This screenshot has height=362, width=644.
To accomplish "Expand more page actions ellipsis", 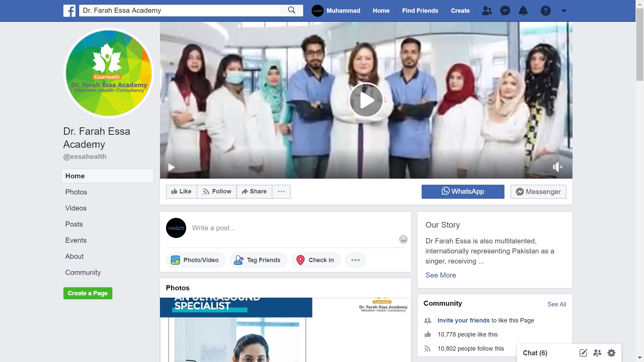I will click(281, 191).
